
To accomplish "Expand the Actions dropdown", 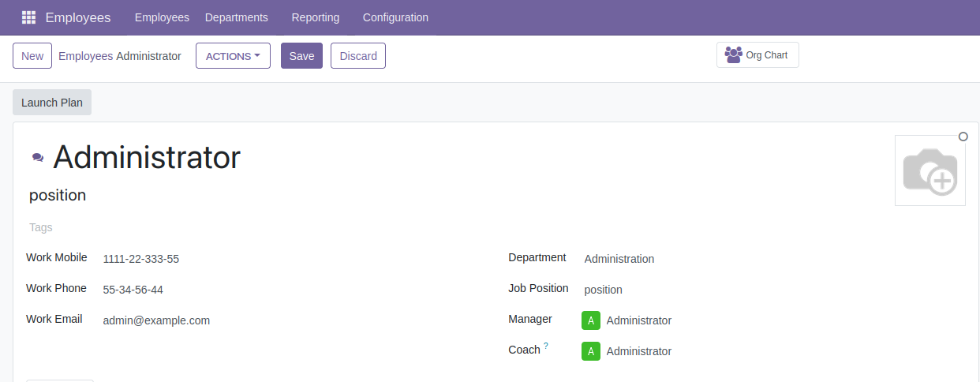I will 233,56.
